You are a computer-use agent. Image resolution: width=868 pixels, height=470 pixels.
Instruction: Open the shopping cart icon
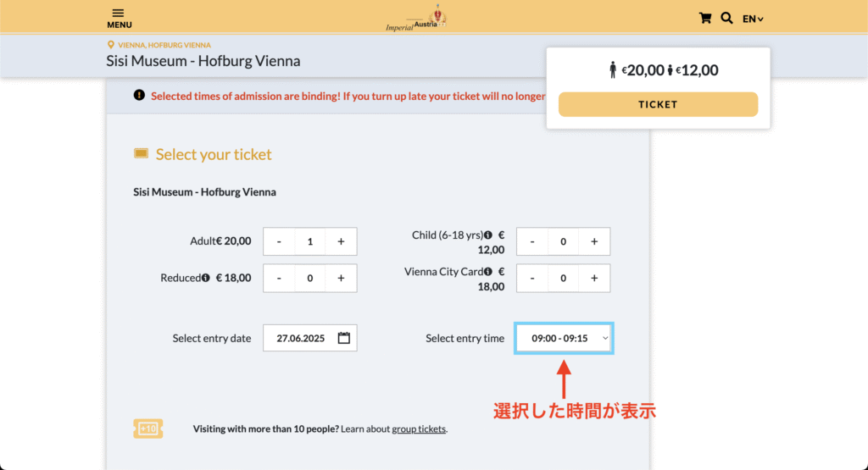[704, 19]
